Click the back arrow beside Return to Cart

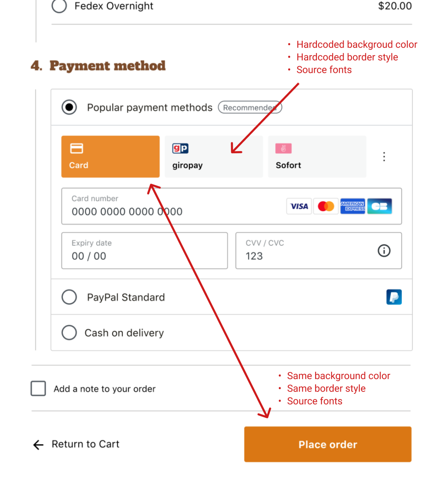coord(38,445)
